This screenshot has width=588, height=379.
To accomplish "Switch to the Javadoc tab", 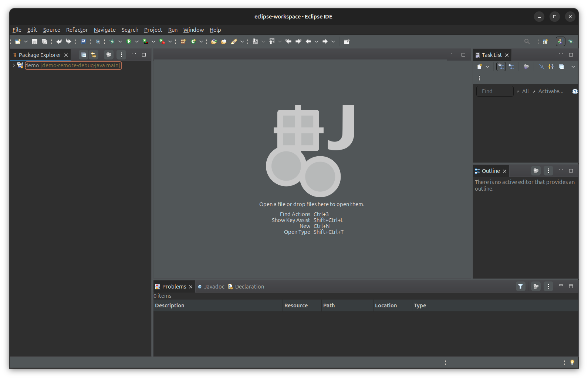I will 211,287.
